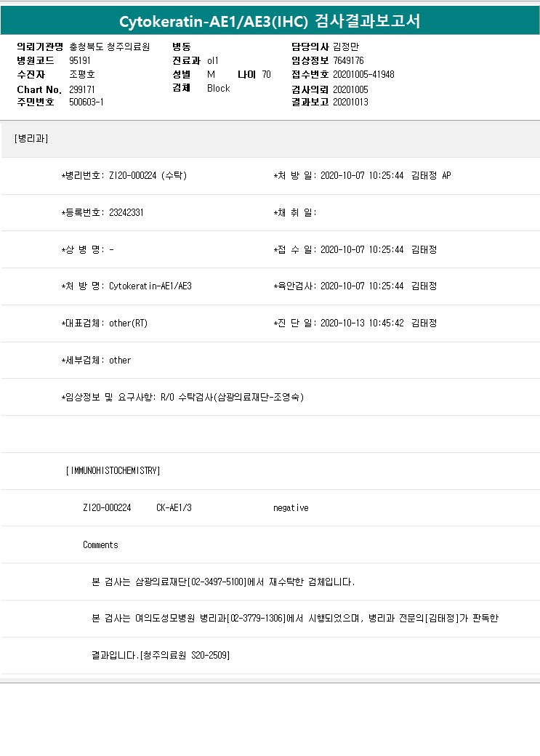Select the CK-AE1/3 negative result

pyautogui.click(x=291, y=508)
